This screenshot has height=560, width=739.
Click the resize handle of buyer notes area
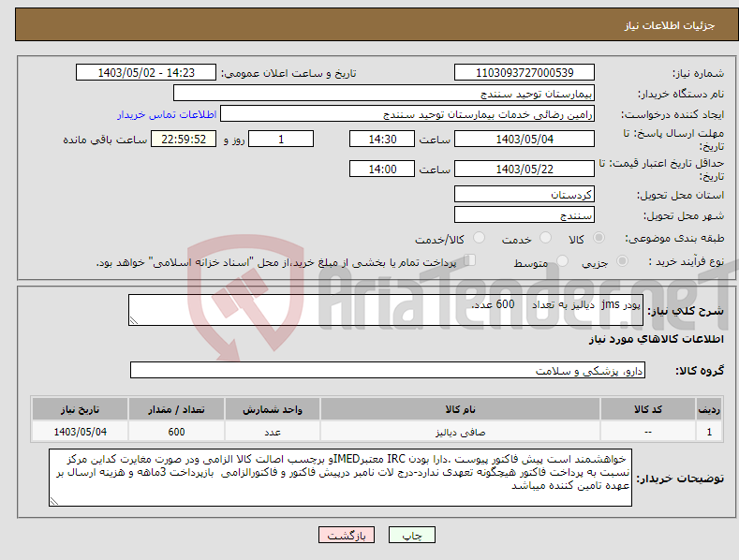[54, 501]
